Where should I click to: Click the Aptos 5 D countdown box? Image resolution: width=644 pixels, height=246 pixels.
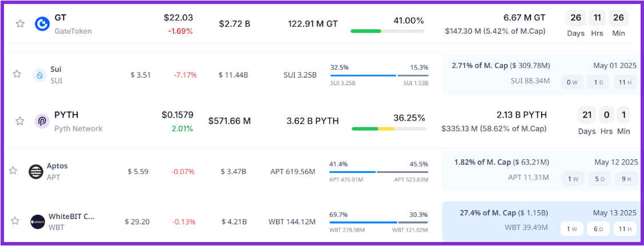tap(599, 179)
